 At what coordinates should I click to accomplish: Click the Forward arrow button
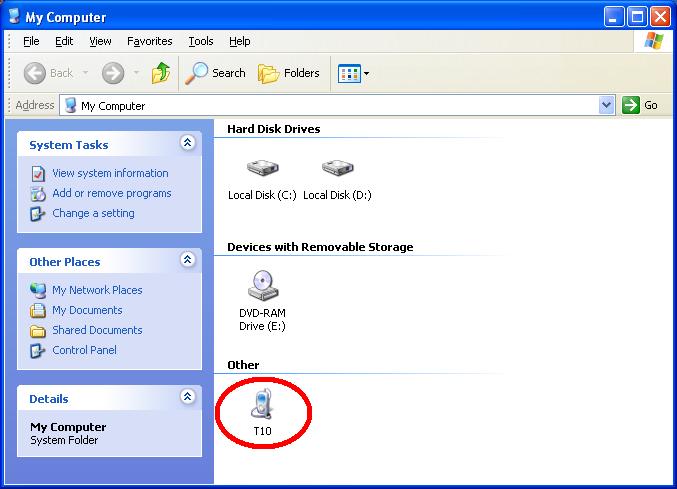click(113, 73)
